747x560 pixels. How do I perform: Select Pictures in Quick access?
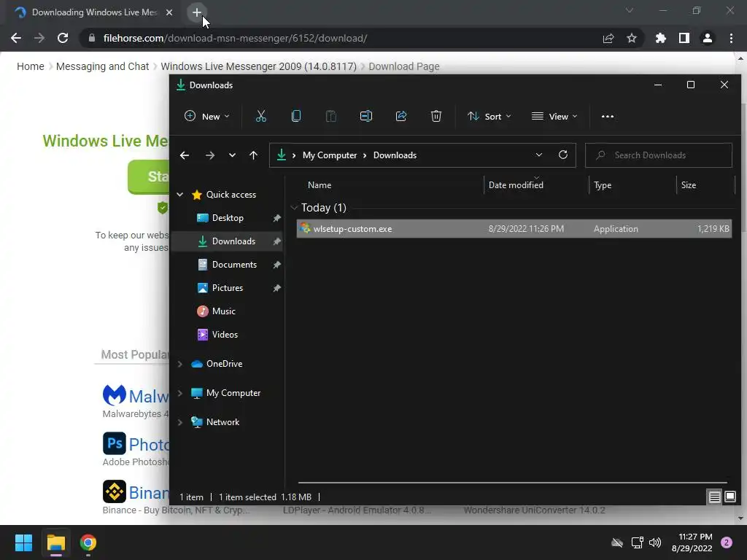click(228, 287)
